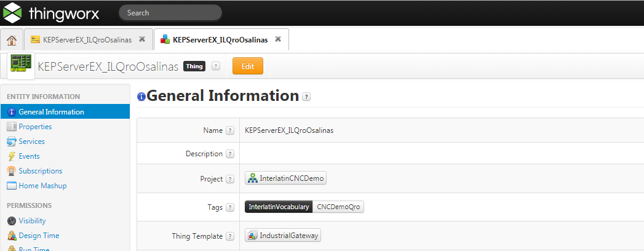Image resolution: width=644 pixels, height=251 pixels.
Task: Click the orange Edit button
Action: click(x=248, y=66)
